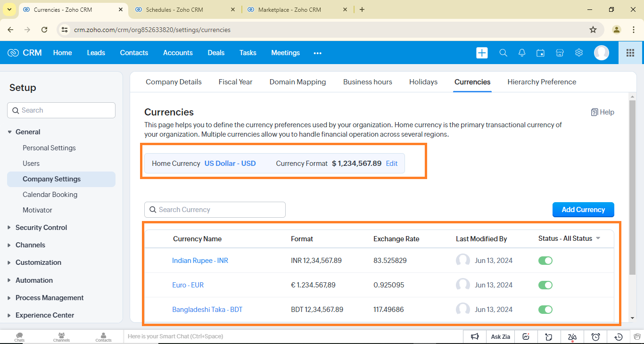Open the notifications bell
The image size is (644, 344).
pyautogui.click(x=522, y=53)
